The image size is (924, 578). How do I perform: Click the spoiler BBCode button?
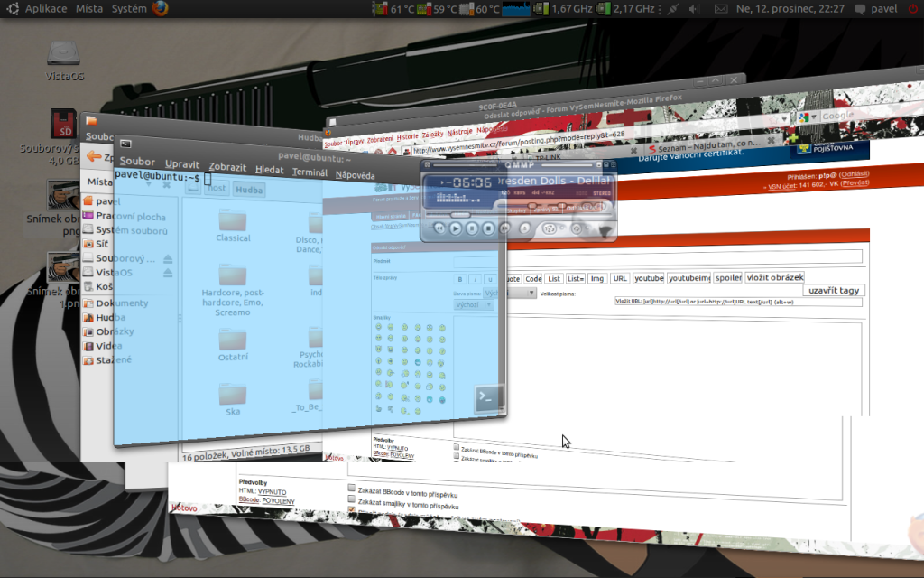(728, 278)
